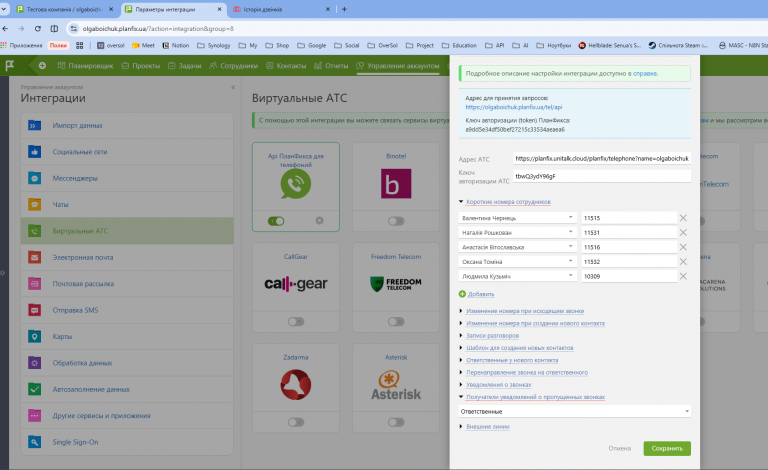The width and height of the screenshot is (768, 470).
Task: Click the Почтовая рассылка sidebar icon
Action: click(x=34, y=283)
